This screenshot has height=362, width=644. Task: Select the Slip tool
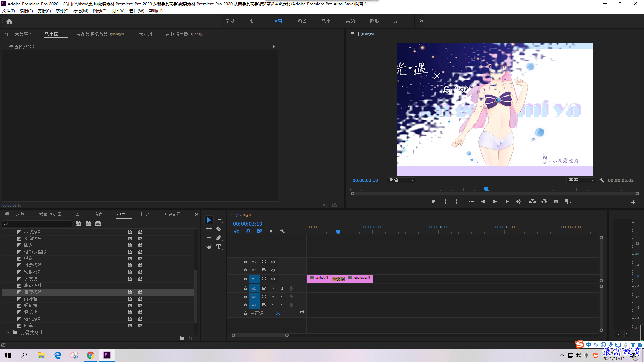pyautogui.click(x=209, y=238)
